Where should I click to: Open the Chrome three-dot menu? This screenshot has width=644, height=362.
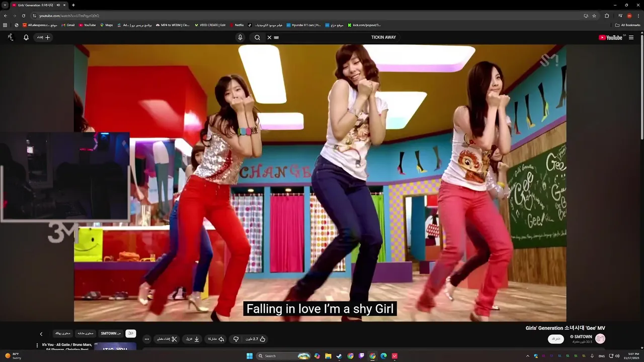pos(639,16)
